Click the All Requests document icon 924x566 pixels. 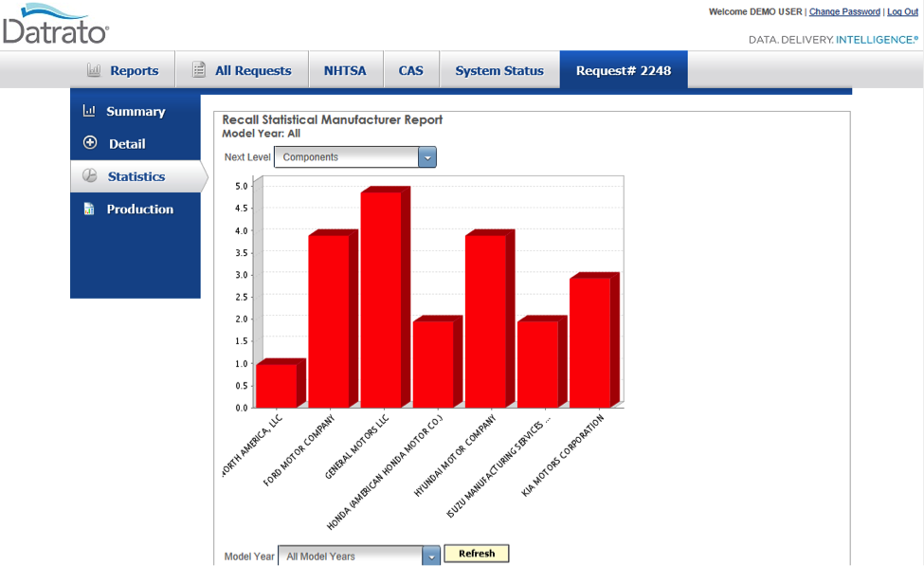coord(199,69)
